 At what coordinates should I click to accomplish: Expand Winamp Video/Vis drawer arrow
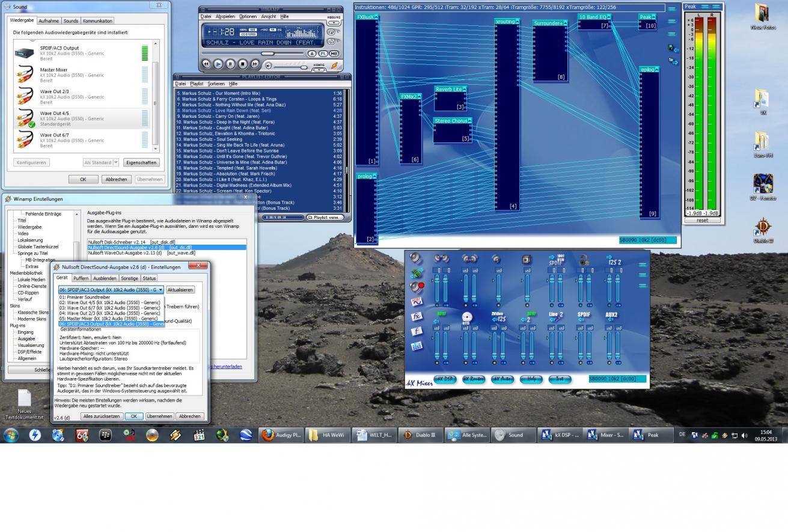coord(334,23)
